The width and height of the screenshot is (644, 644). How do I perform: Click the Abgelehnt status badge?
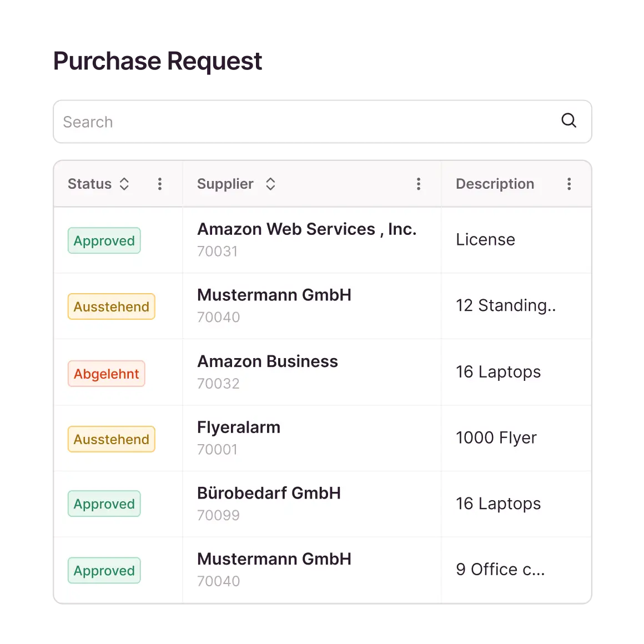coord(106,374)
